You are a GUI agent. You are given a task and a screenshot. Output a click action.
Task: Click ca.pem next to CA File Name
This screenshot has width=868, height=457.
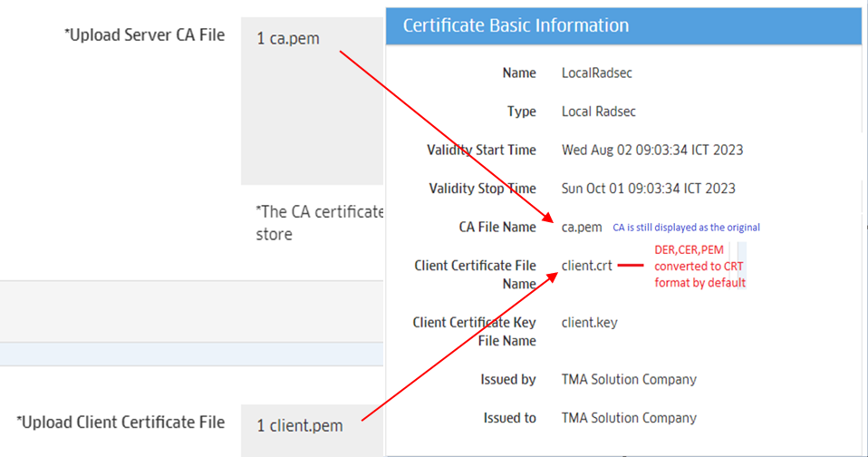[582, 227]
